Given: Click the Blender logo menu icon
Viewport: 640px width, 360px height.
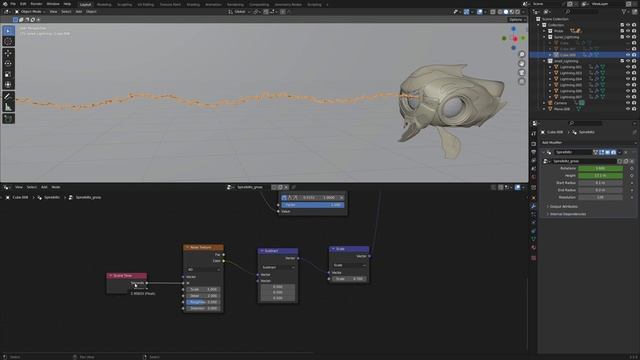Looking at the screenshot, I should [5, 4].
